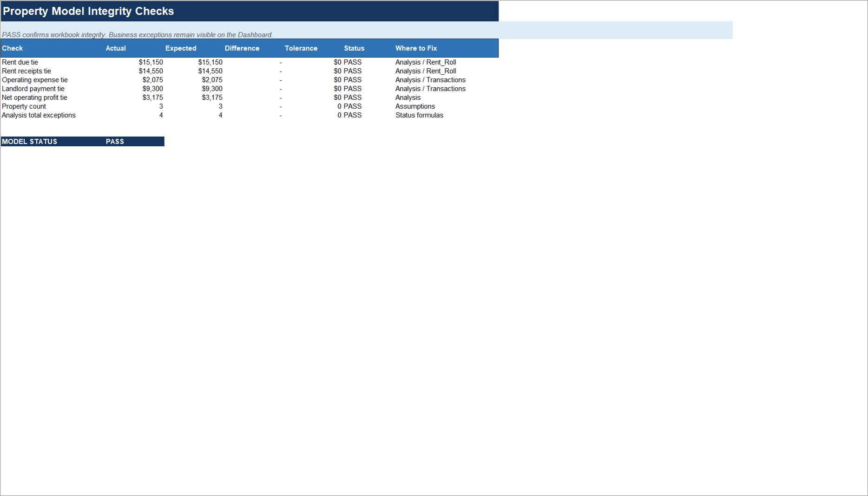Click the Property count row label
Image resolution: width=868 pixels, height=496 pixels.
(24, 106)
